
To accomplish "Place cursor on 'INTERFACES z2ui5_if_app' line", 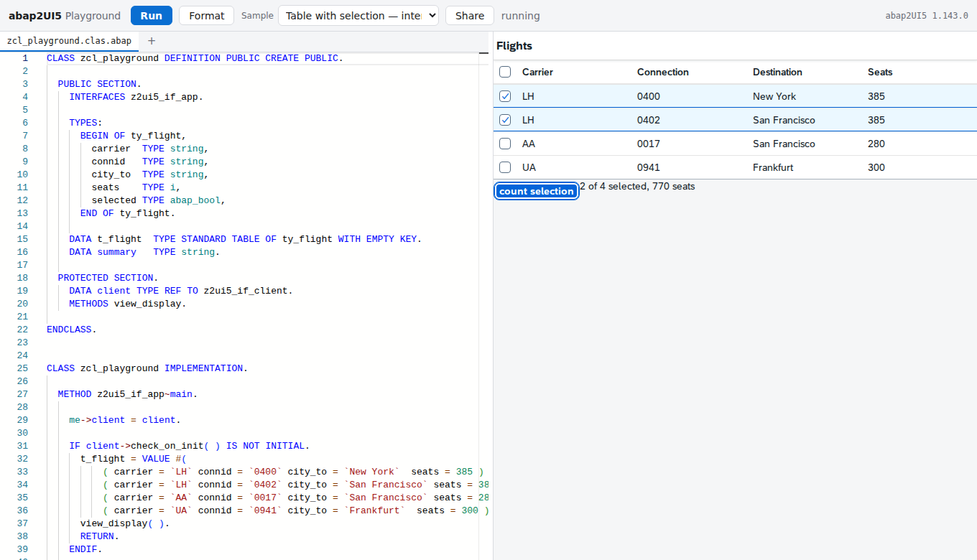I will point(136,97).
